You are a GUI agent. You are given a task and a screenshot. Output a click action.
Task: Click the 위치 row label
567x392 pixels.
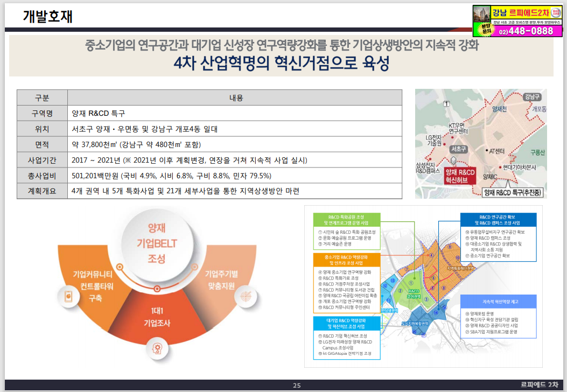(42, 129)
